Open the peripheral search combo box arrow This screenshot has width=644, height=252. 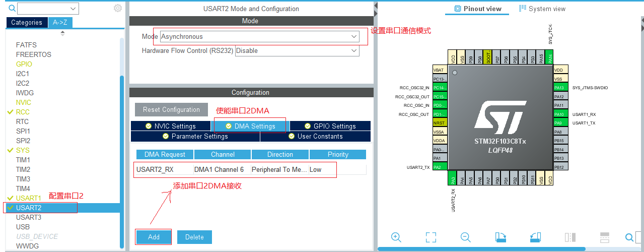(74, 9)
